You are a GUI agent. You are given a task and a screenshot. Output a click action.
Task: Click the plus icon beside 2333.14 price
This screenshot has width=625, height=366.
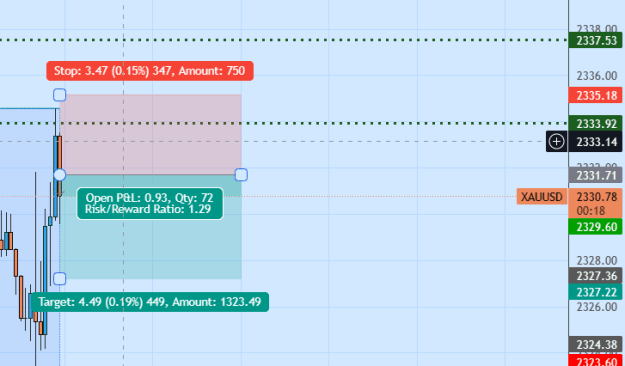point(556,142)
